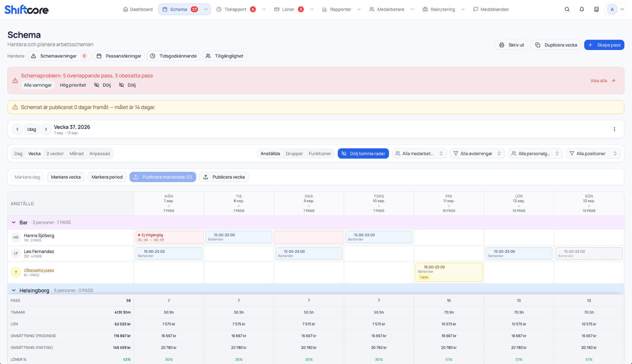Open Dashboard in top navigation
This screenshot has width=632, height=364.
pyautogui.click(x=138, y=9)
